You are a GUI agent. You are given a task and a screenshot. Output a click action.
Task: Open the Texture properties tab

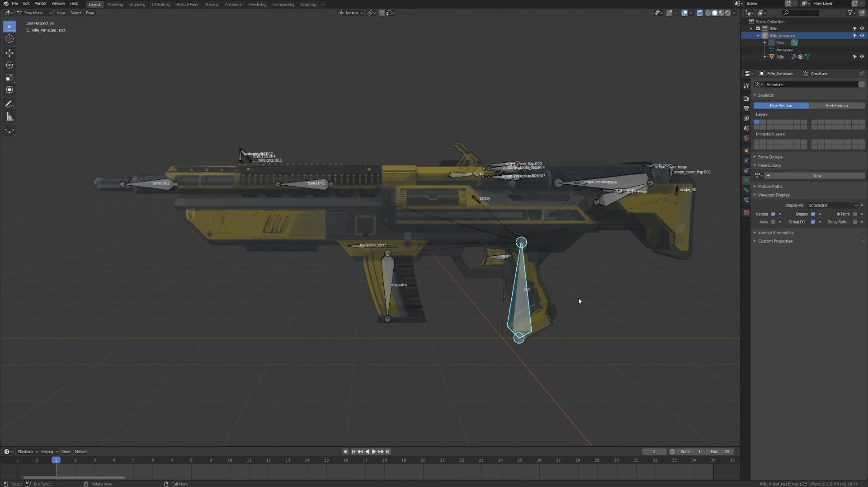[746, 213]
